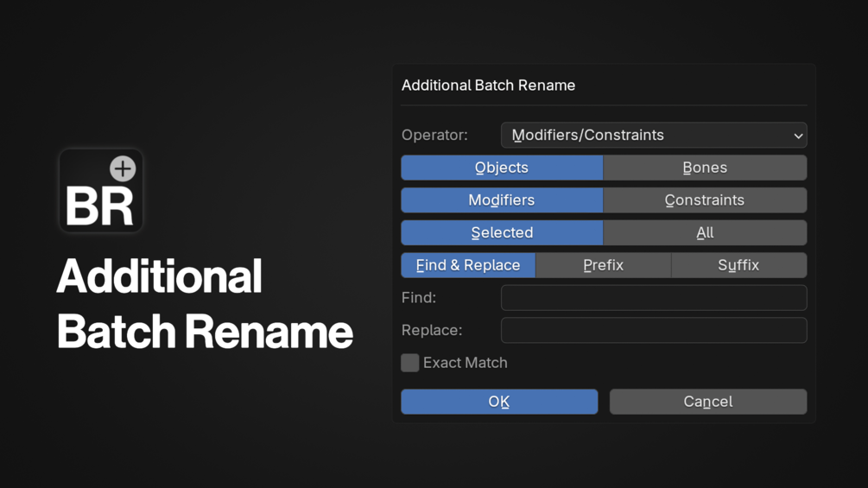The height and width of the screenshot is (488, 868).
Task: Click the Additional Batch Rename dialog title
Action: 488,86
